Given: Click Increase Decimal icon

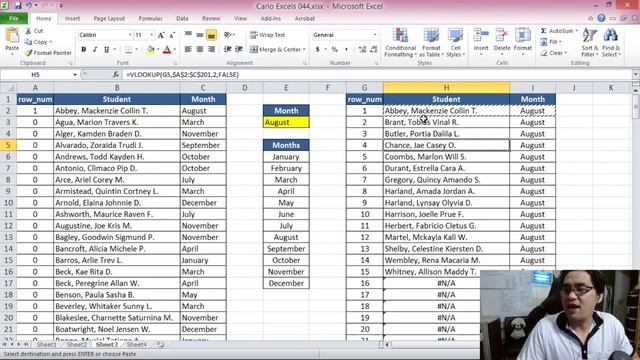Looking at the screenshot, I should (x=362, y=49).
